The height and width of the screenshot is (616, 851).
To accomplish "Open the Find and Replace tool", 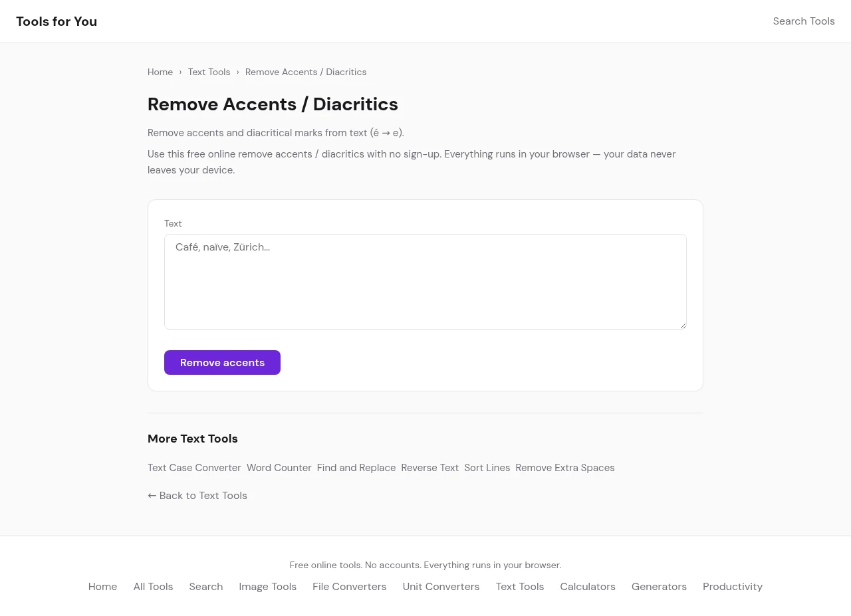I will click(356, 468).
